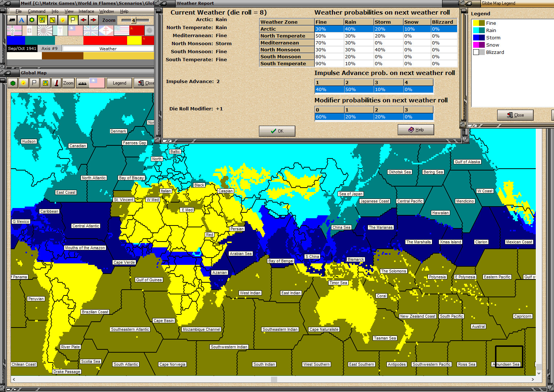Screen dimensions: 554x392
Task: Open the View menu
Action: pos(69,11)
